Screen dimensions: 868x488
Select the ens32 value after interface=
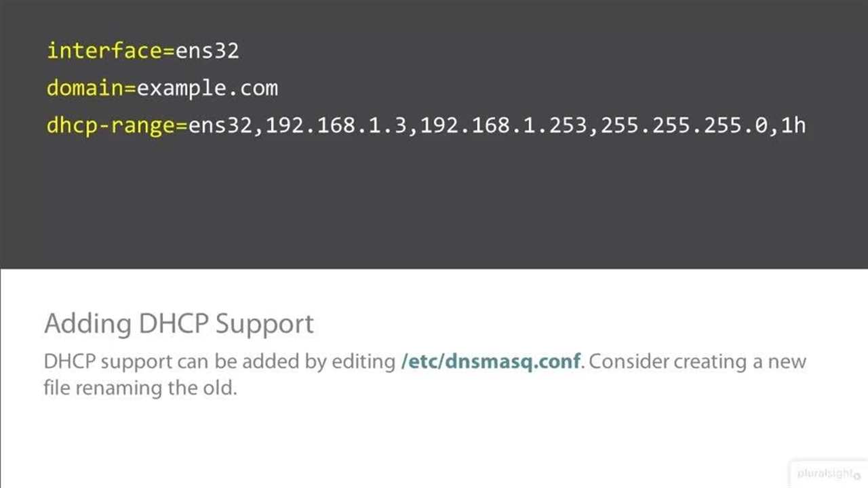coord(208,51)
